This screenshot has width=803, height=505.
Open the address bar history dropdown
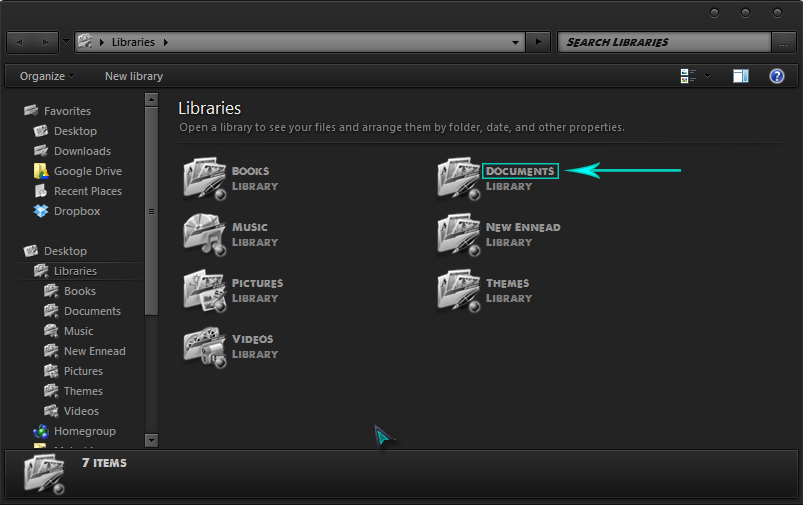pos(515,43)
